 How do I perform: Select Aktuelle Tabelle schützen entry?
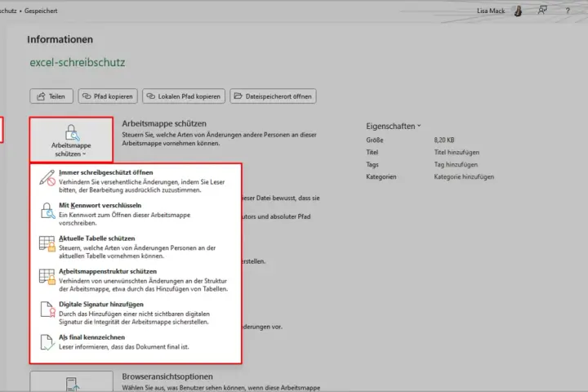click(x=136, y=247)
